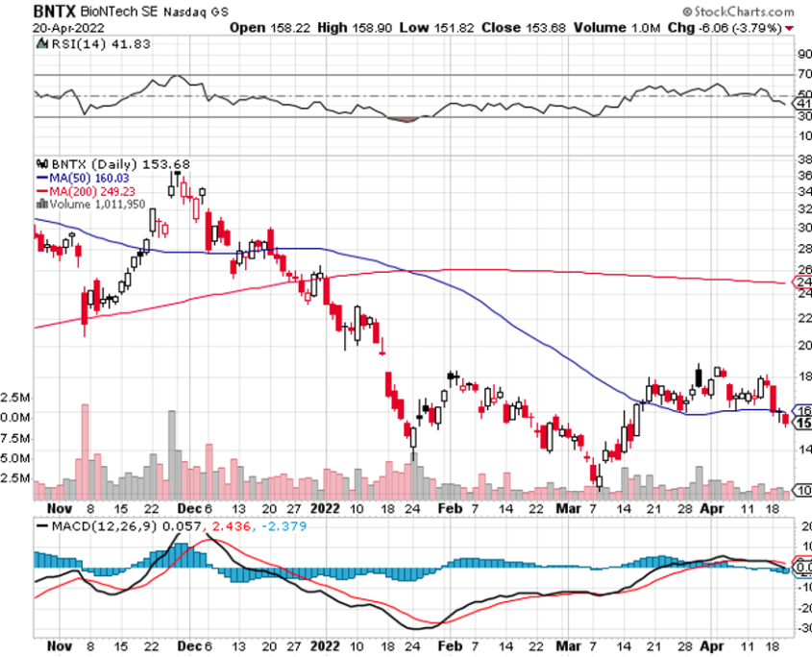
Task: Click the 2022 label on price chart axis
Action: pos(325,508)
